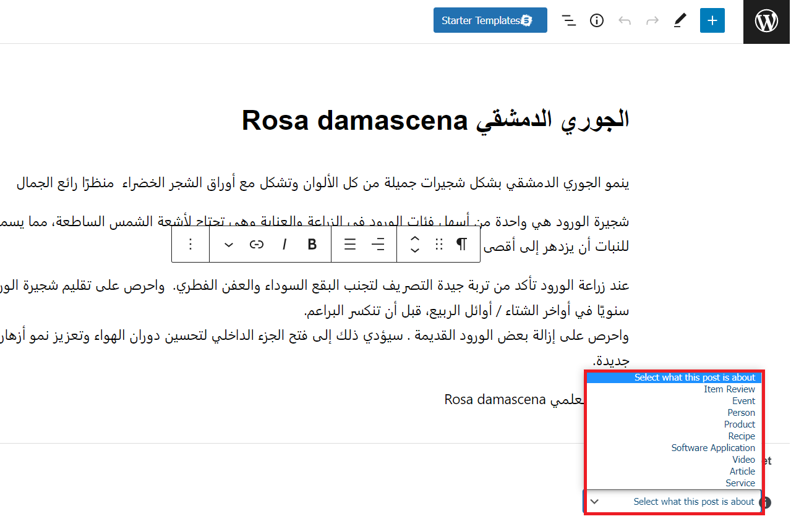Select 'Recipe' from the dropdown list
The height and width of the screenshot is (532, 791).
(x=741, y=436)
